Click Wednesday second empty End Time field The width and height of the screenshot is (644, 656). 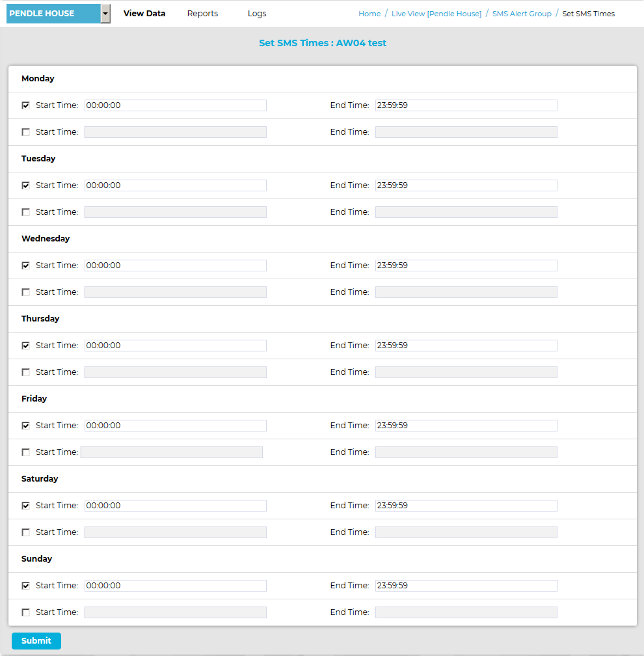tap(466, 292)
